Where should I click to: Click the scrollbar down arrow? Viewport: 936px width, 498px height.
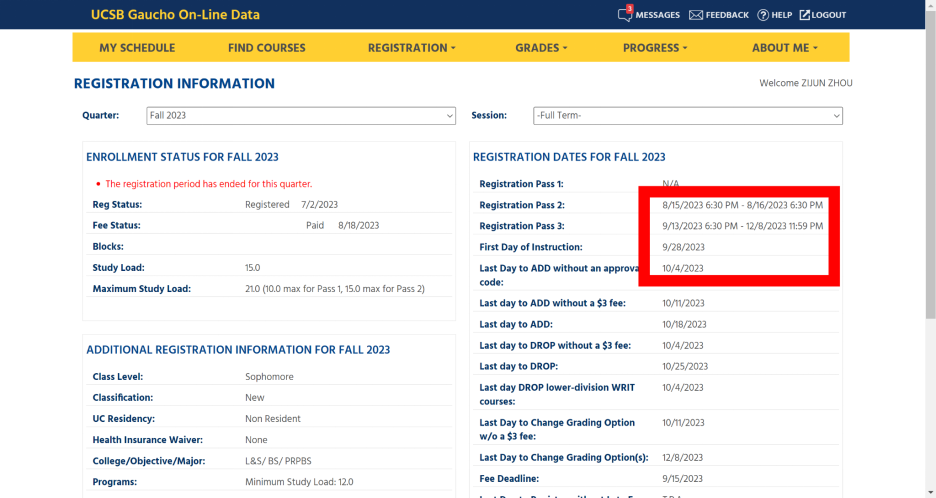[x=931, y=493]
